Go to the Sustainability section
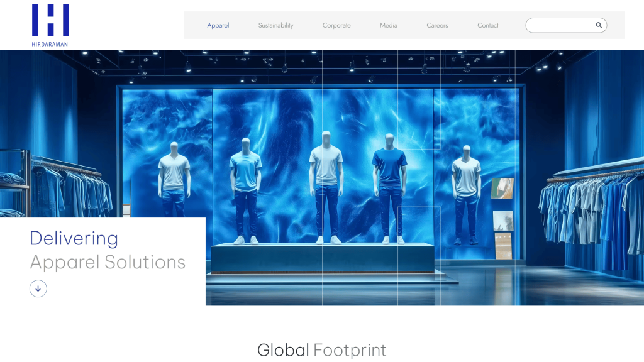 (x=275, y=25)
